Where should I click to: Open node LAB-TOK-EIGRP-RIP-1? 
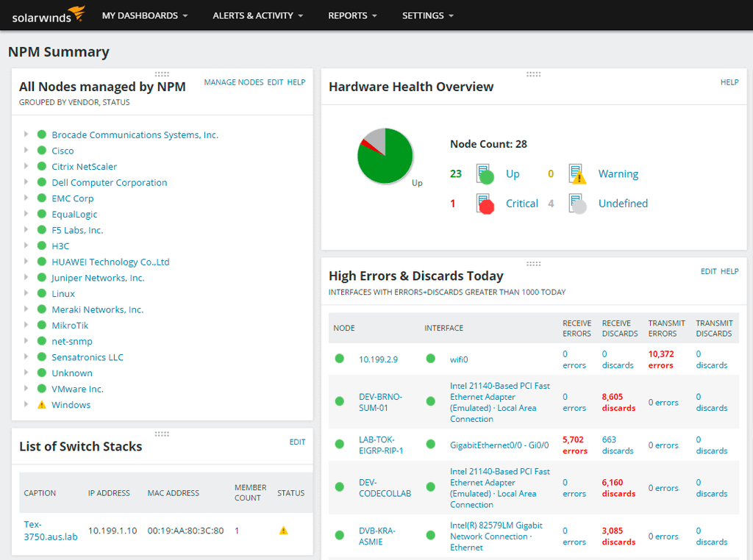coord(381,445)
